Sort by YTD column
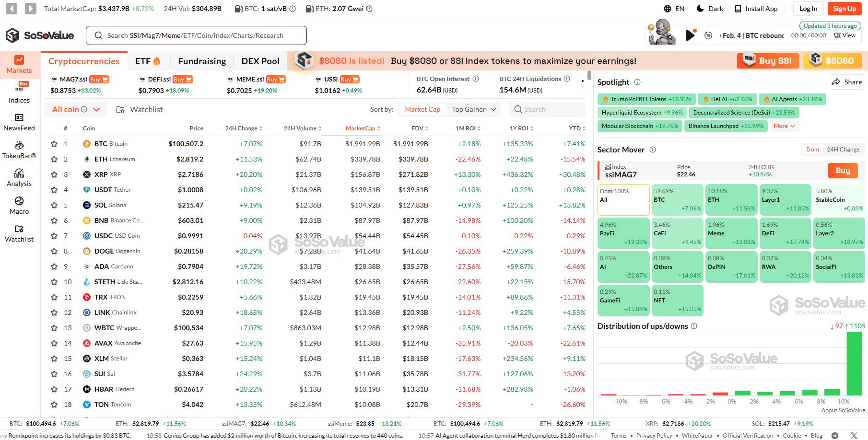This screenshot has width=868, height=440. (577, 128)
